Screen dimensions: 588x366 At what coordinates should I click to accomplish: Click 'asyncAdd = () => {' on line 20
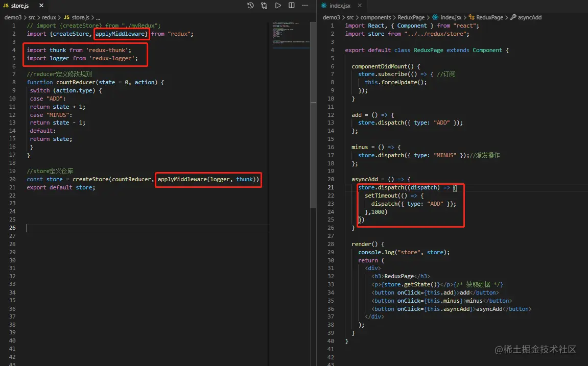[x=381, y=179]
